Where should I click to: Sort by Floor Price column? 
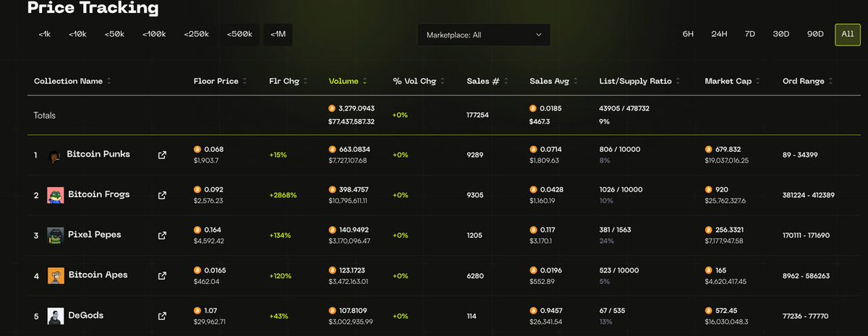coord(220,82)
